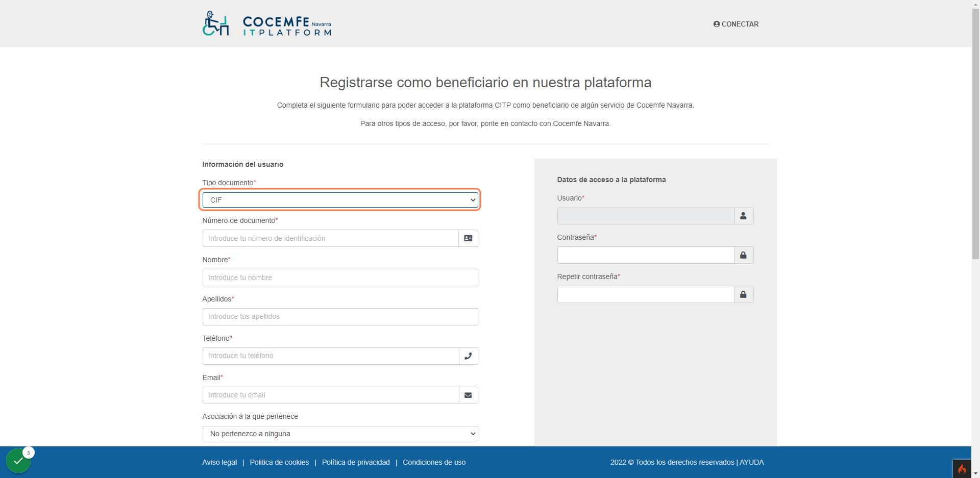980x478 pixels.
Task: Click the AYUDA link in footer
Action: pyautogui.click(x=752, y=462)
